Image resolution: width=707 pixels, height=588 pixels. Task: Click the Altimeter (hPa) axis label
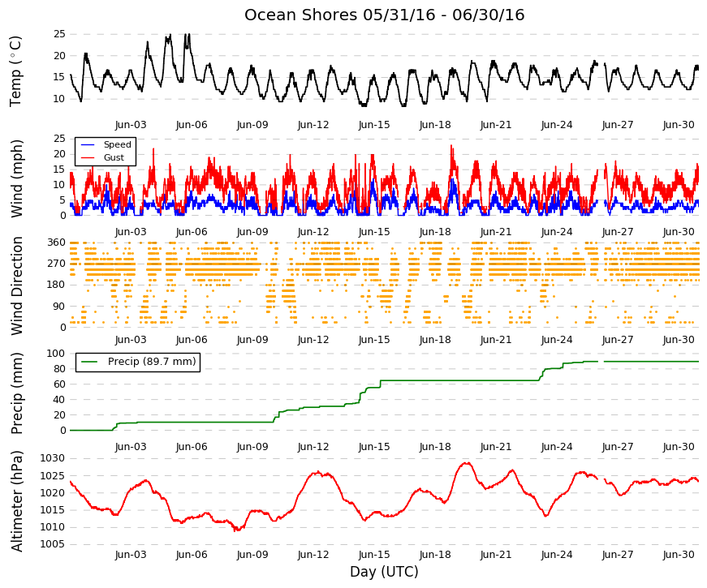click(16, 500)
